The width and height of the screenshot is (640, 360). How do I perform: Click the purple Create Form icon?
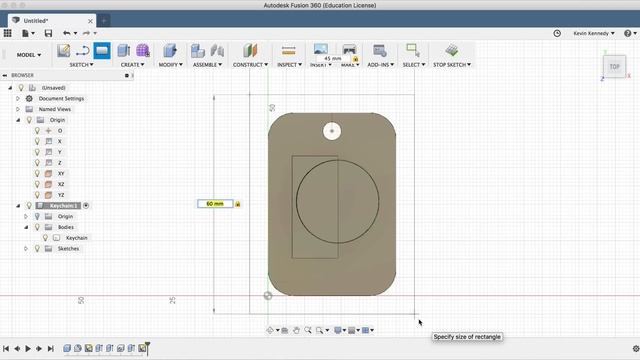pos(143,51)
